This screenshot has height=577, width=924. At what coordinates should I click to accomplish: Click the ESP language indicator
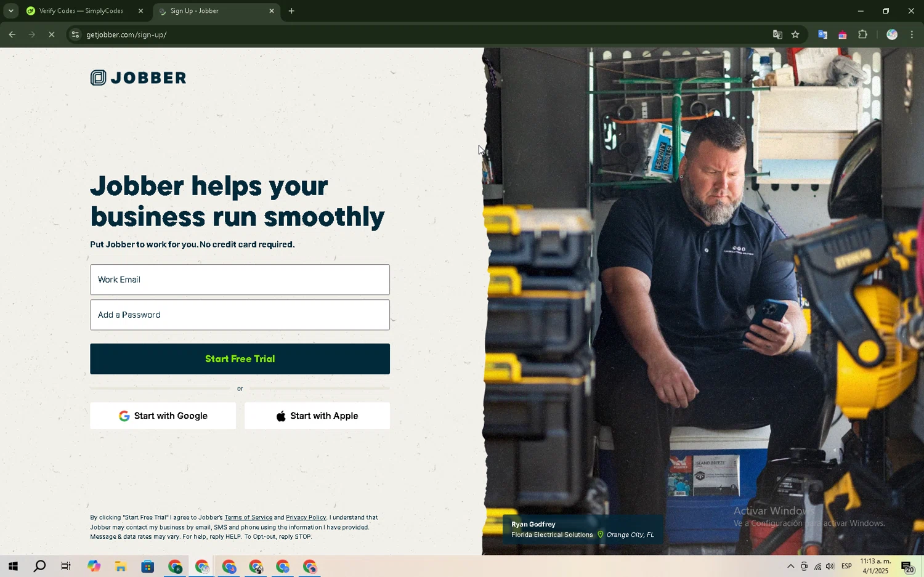847,567
